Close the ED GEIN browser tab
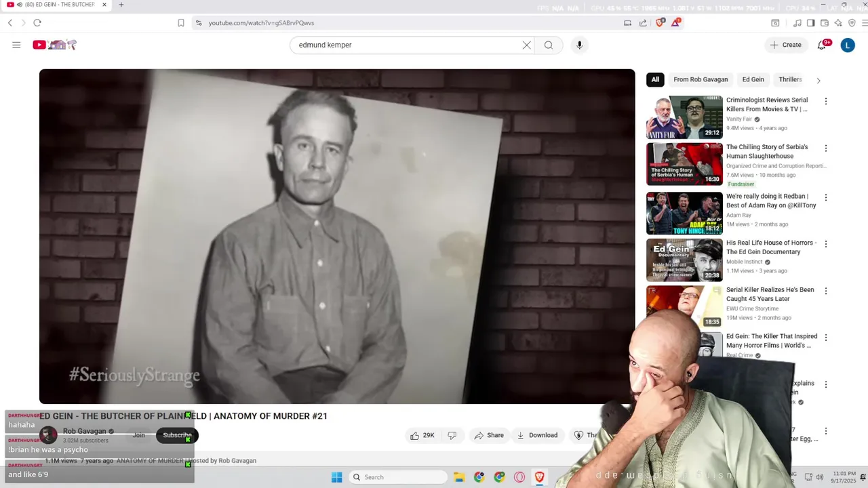The width and height of the screenshot is (868, 488). pos(104,5)
